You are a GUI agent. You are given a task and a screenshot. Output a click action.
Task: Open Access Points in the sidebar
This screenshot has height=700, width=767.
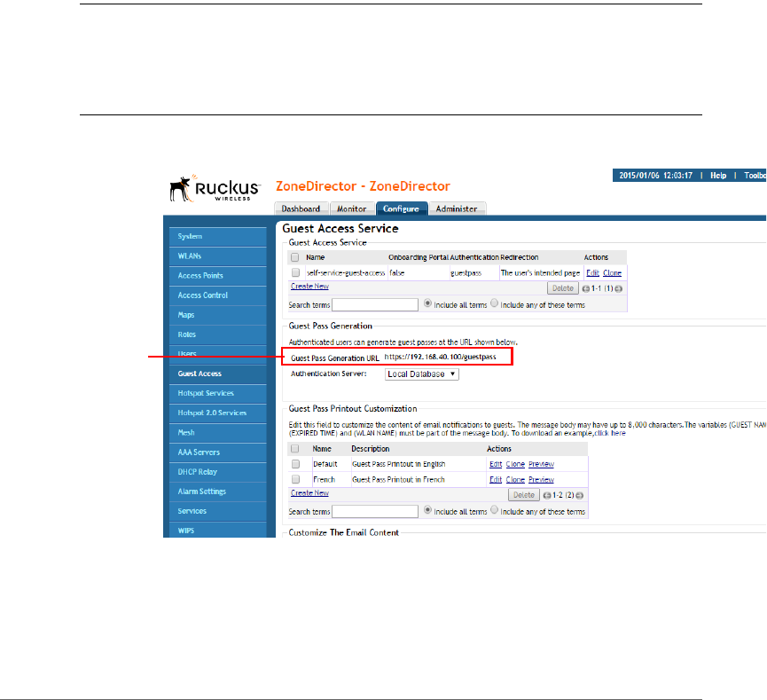(x=217, y=276)
